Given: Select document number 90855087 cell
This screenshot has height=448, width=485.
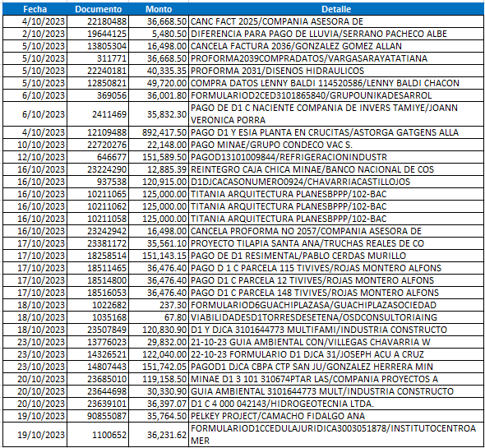Looking at the screenshot, I should point(98,416).
